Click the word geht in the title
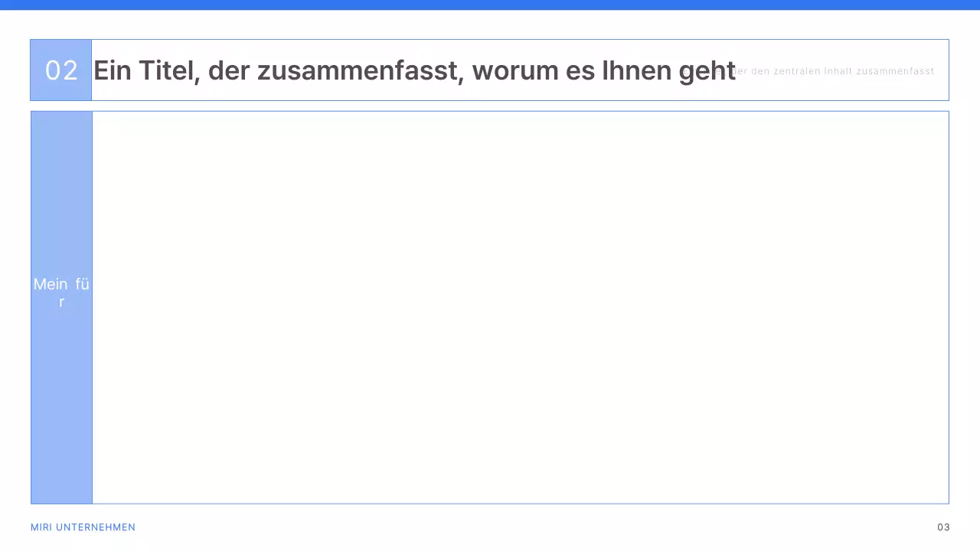This screenshot has height=551, width=980. click(x=707, y=70)
